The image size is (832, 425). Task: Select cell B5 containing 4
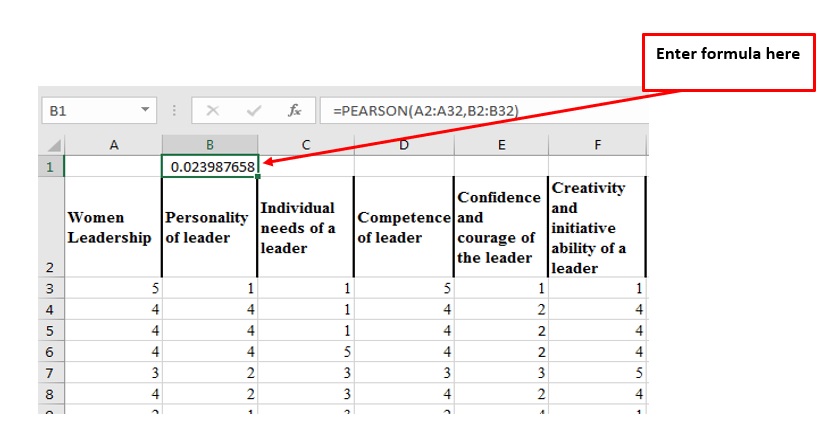point(210,331)
